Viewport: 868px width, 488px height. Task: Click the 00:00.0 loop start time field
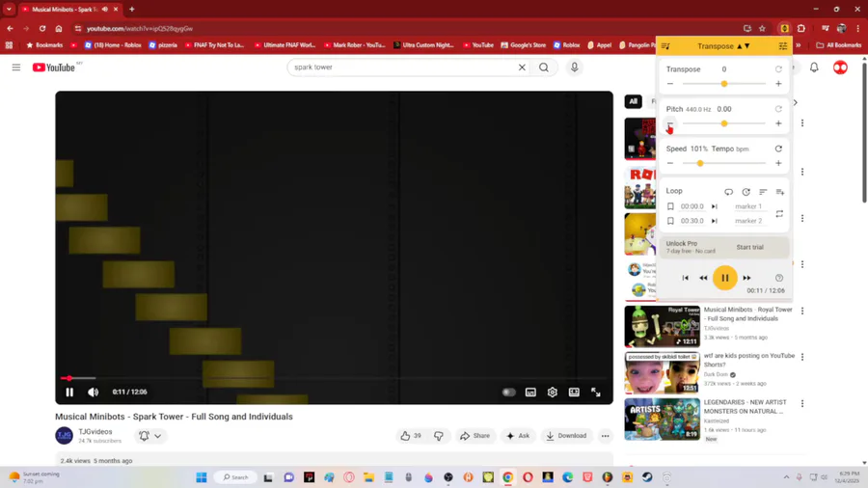click(x=692, y=206)
